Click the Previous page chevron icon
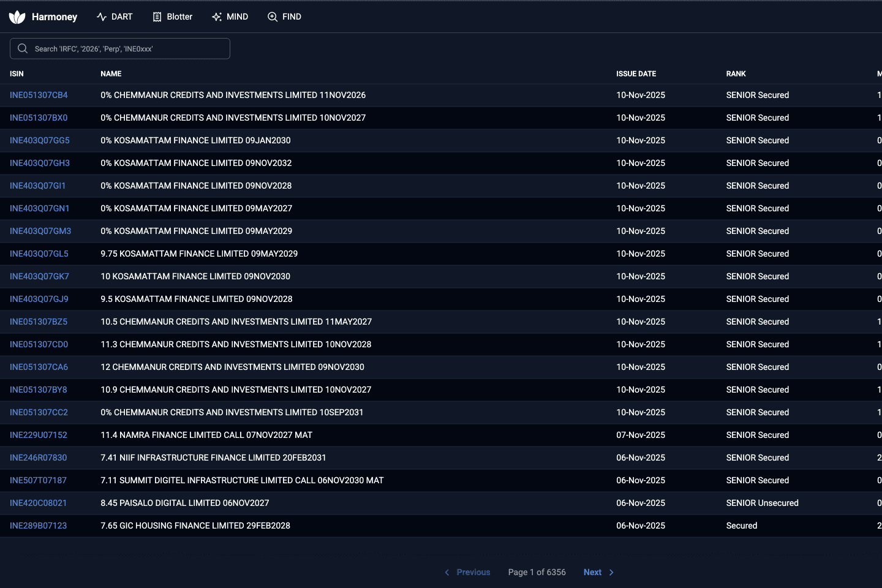 pos(447,572)
